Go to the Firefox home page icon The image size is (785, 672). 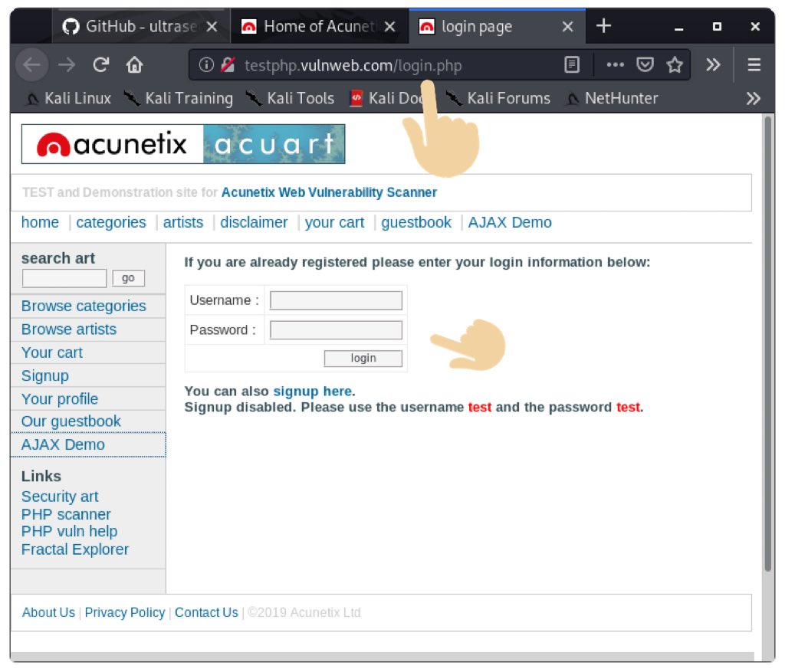(134, 64)
